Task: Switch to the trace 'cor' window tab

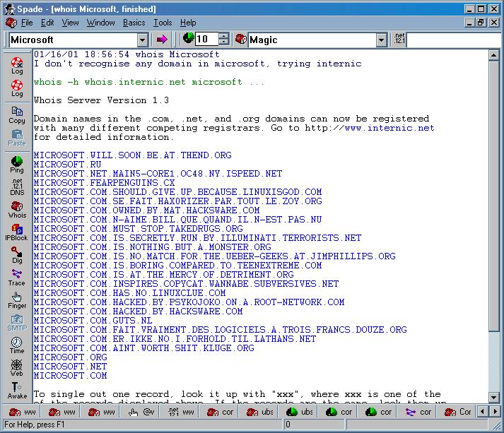Action: click(418, 412)
